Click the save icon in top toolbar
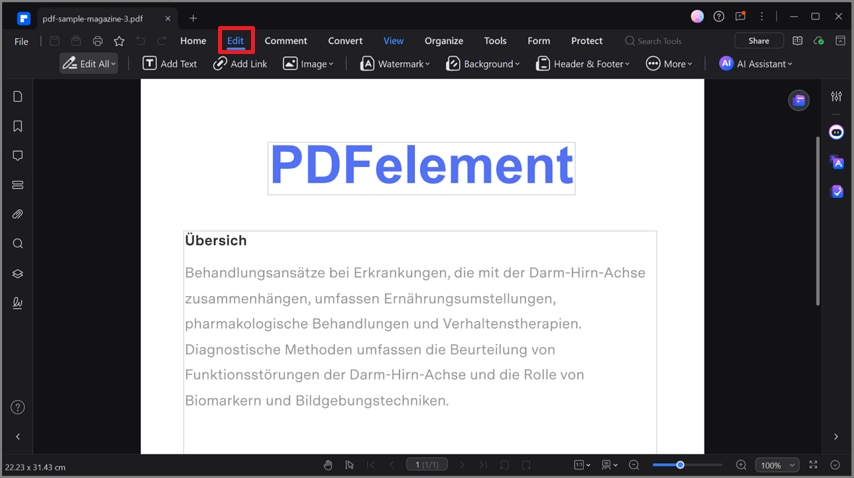Image resolution: width=854 pixels, height=478 pixels. (54, 41)
